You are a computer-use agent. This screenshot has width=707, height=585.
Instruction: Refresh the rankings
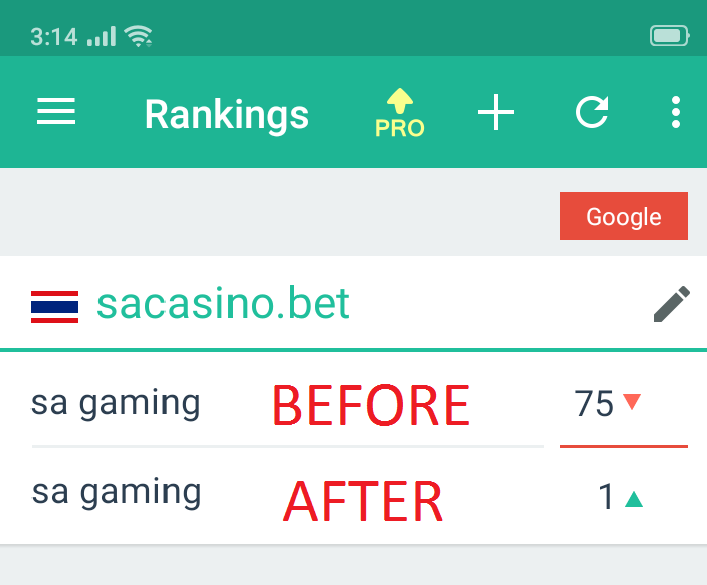[x=592, y=113]
